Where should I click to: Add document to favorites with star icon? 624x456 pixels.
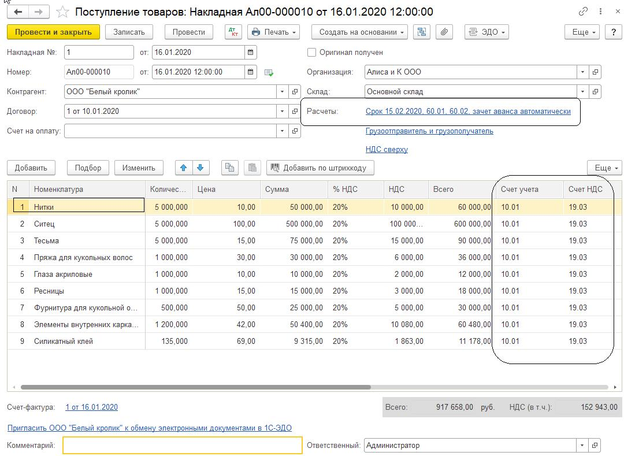61,11
